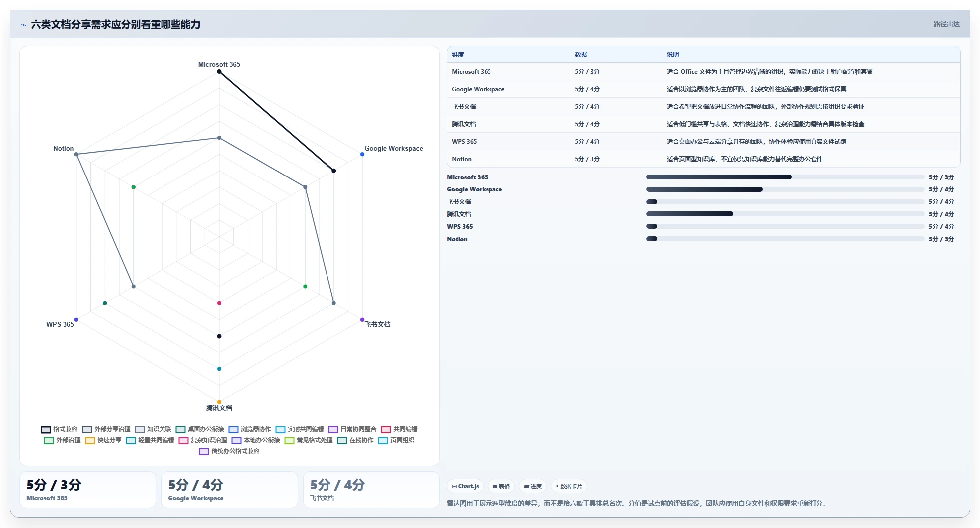The width and height of the screenshot is (980, 528).
Task: Open the 飞书文档 score card
Action: 371,490
